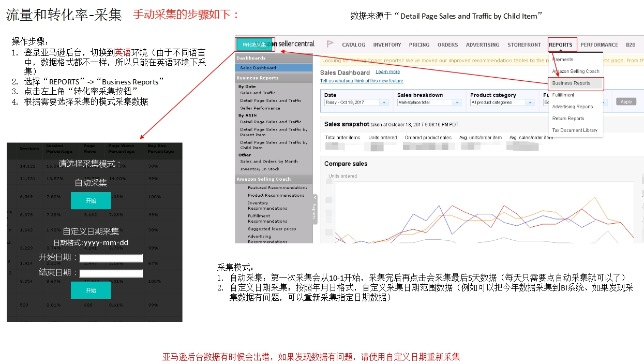Click the 开始 button under custom date collection
Viewport: 644px width, 364px height.
(x=91, y=290)
